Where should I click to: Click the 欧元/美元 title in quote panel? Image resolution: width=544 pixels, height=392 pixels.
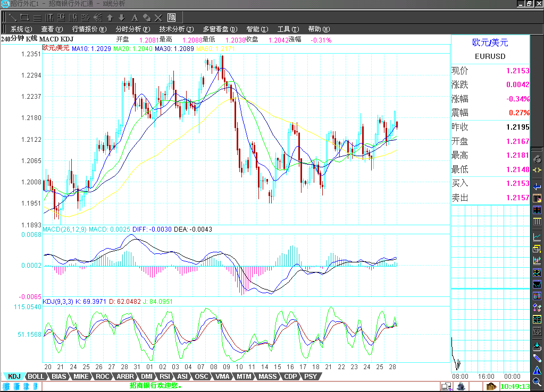point(490,42)
